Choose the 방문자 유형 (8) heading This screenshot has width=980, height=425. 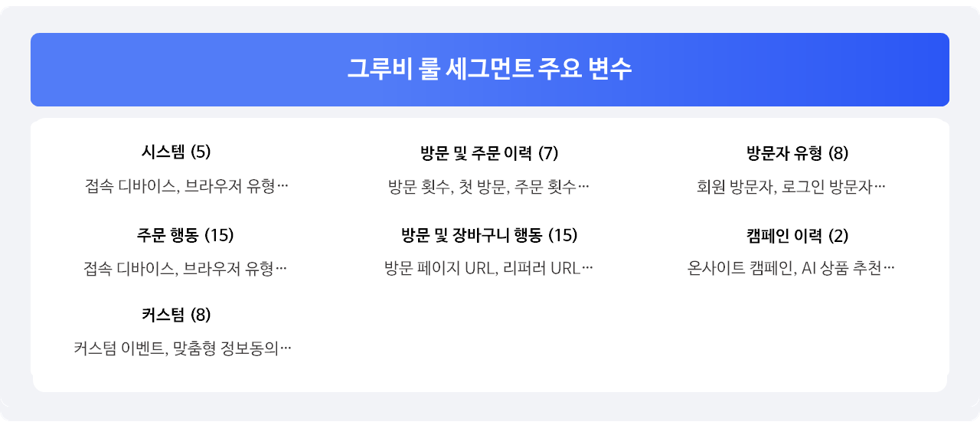pos(797,152)
